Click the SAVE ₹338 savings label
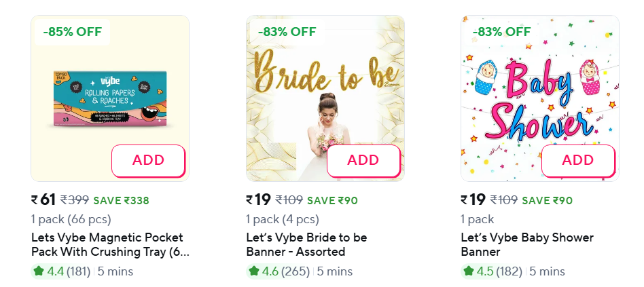The image size is (644, 287). point(121,200)
